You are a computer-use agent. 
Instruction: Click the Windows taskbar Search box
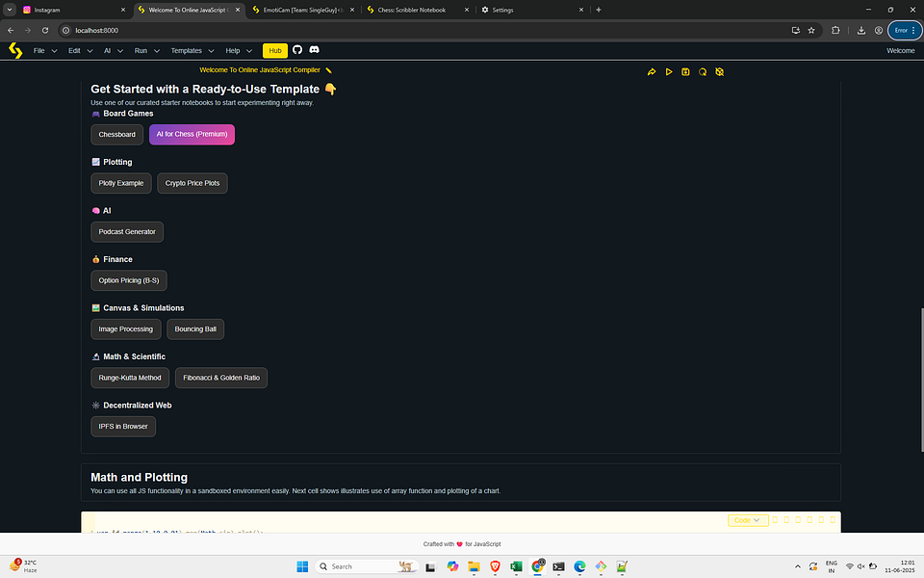point(367,566)
